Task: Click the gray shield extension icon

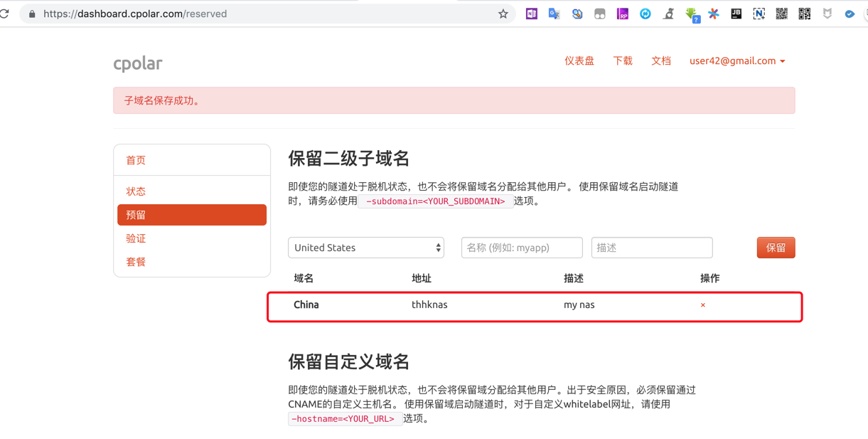Action: click(827, 14)
